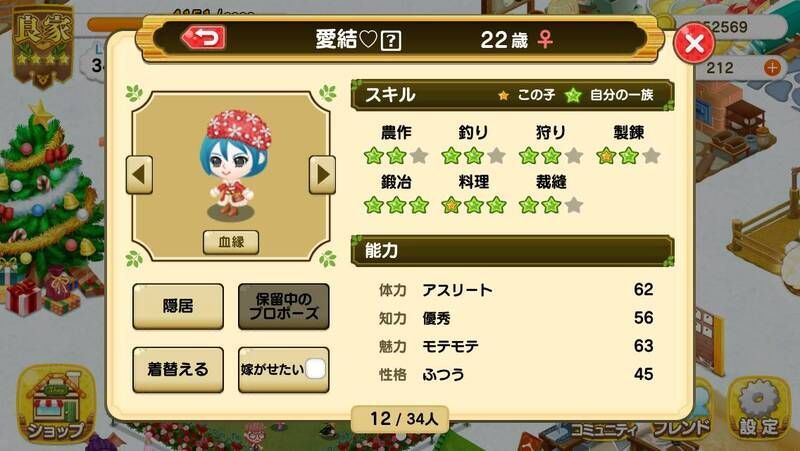This screenshot has width=800, height=451.
Task: Tap the 料理 cooking skill stars
Action: pyautogui.click(x=474, y=205)
